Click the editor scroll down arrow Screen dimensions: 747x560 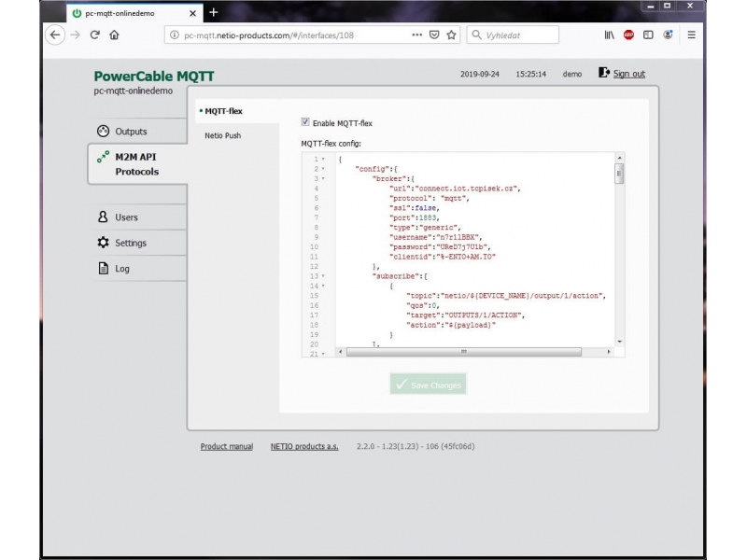pos(619,342)
